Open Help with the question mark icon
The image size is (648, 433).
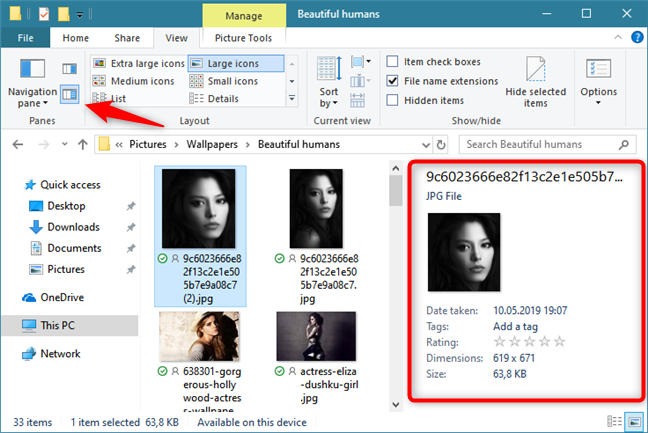click(x=637, y=37)
